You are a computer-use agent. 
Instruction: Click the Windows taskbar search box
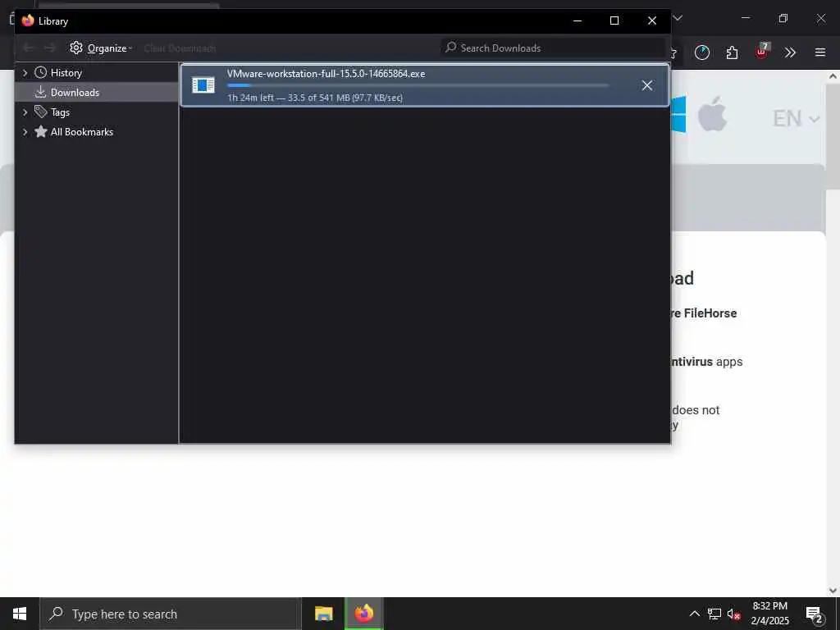pyautogui.click(x=171, y=614)
